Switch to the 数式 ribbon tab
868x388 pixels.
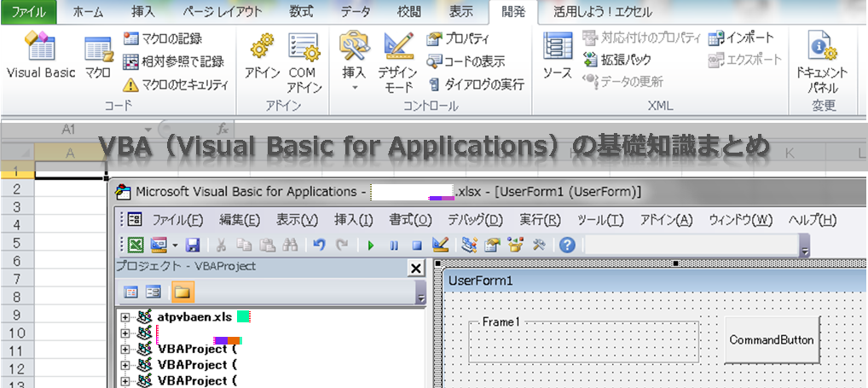[x=301, y=12]
